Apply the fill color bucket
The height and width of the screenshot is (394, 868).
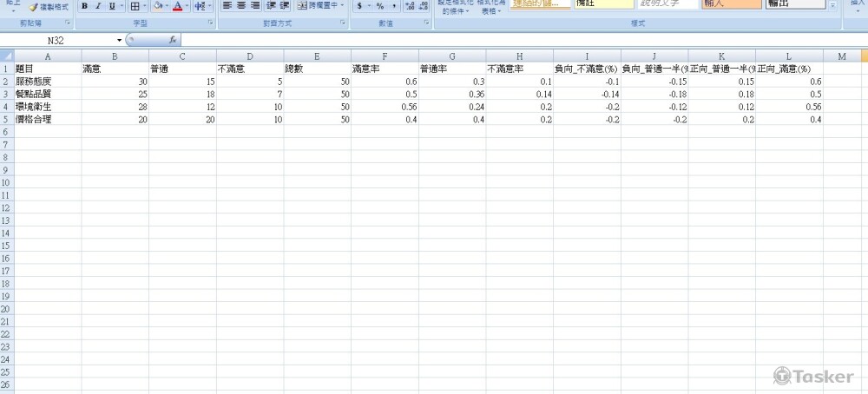(158, 6)
